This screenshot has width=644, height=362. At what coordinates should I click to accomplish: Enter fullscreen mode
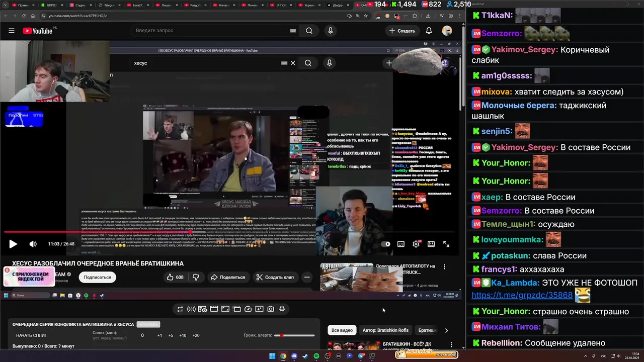click(446, 244)
